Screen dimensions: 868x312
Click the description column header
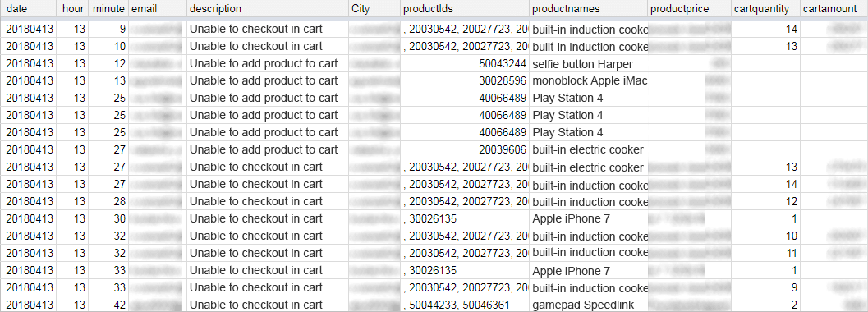coord(268,9)
